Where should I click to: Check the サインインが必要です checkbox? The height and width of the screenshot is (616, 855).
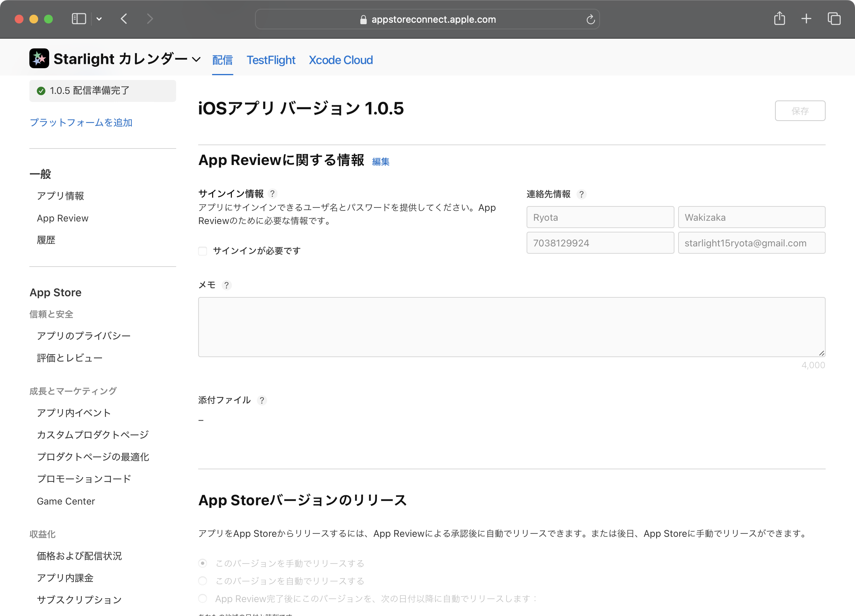[x=203, y=251]
